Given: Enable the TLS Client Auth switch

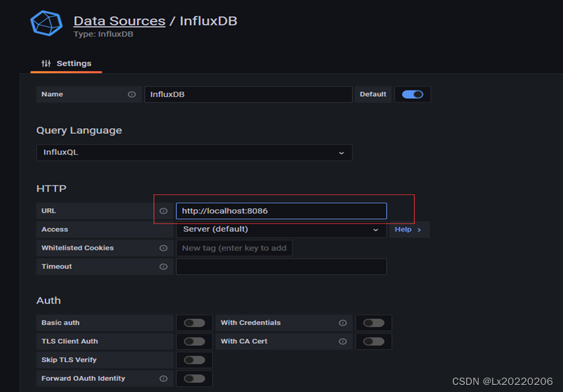Looking at the screenshot, I should click(x=194, y=341).
